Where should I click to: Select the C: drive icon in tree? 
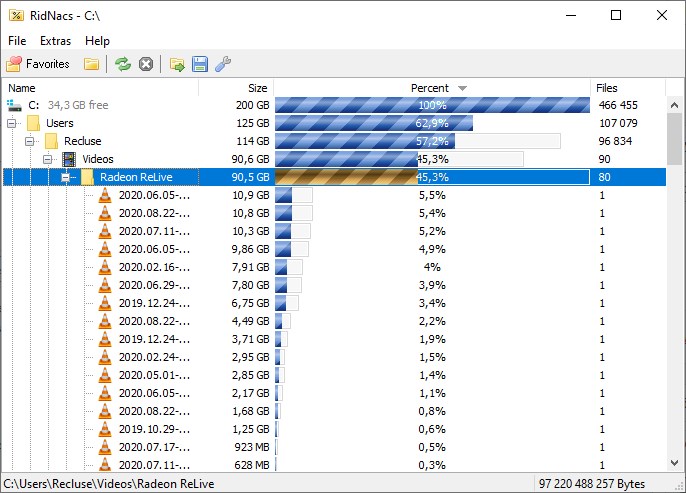[x=14, y=105]
